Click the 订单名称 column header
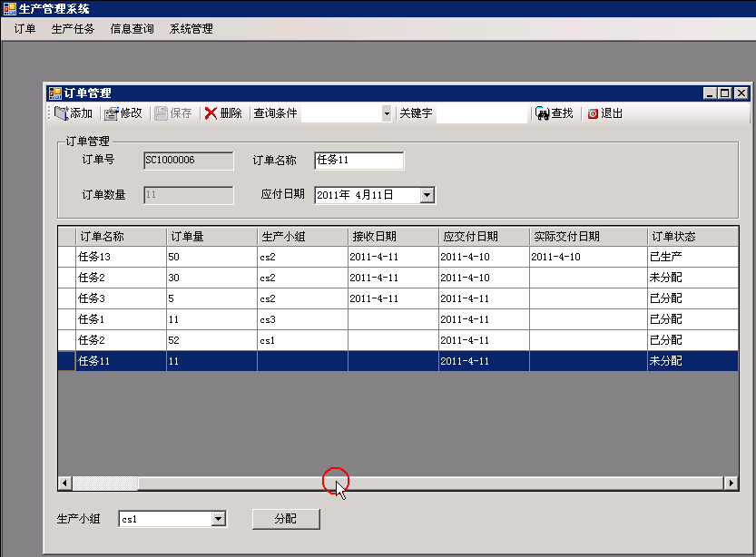This screenshot has height=557, width=756. coord(121,237)
